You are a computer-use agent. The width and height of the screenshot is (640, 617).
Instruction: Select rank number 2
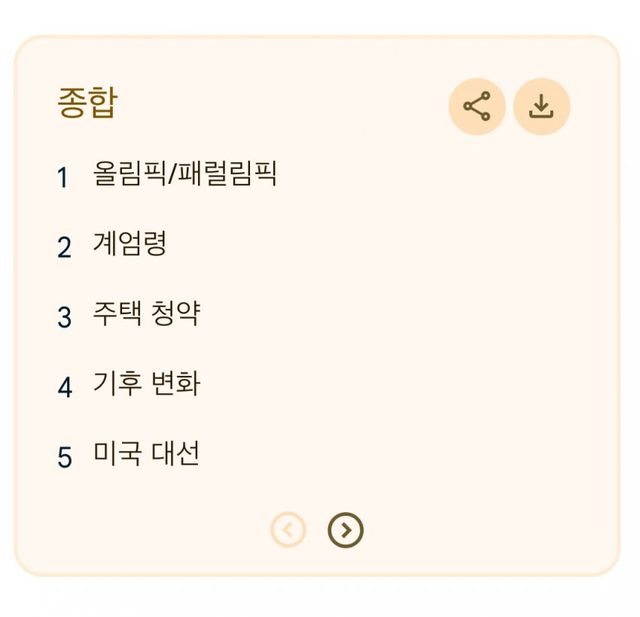click(x=64, y=248)
